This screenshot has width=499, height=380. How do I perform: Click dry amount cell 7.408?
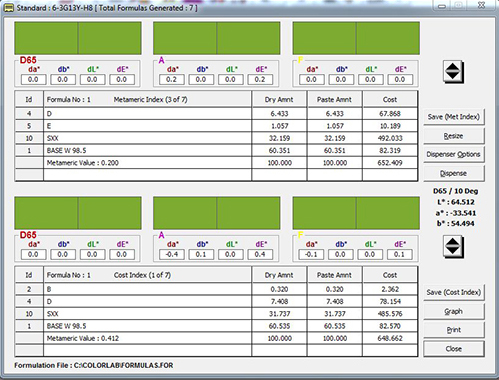coord(279,301)
